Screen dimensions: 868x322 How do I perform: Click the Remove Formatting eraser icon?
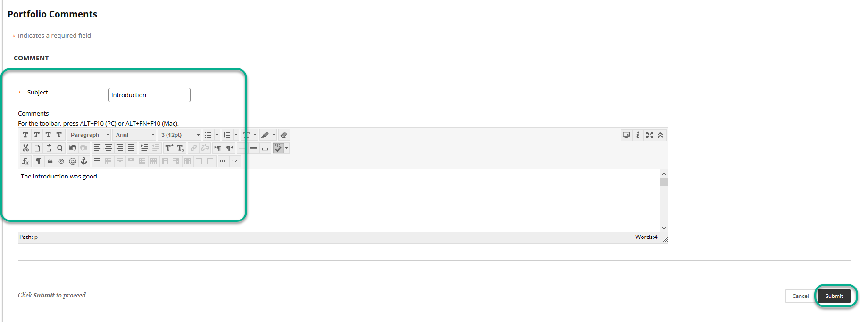(x=284, y=135)
